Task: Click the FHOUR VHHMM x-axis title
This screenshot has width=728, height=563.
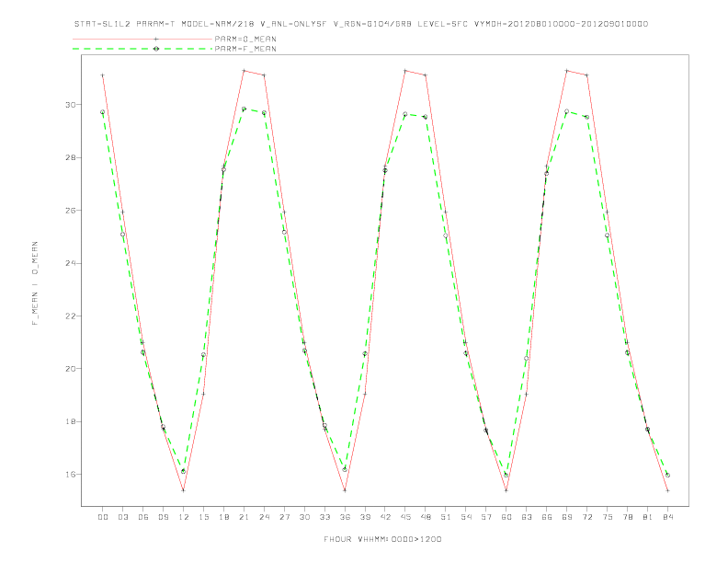Action: pyautogui.click(x=382, y=539)
